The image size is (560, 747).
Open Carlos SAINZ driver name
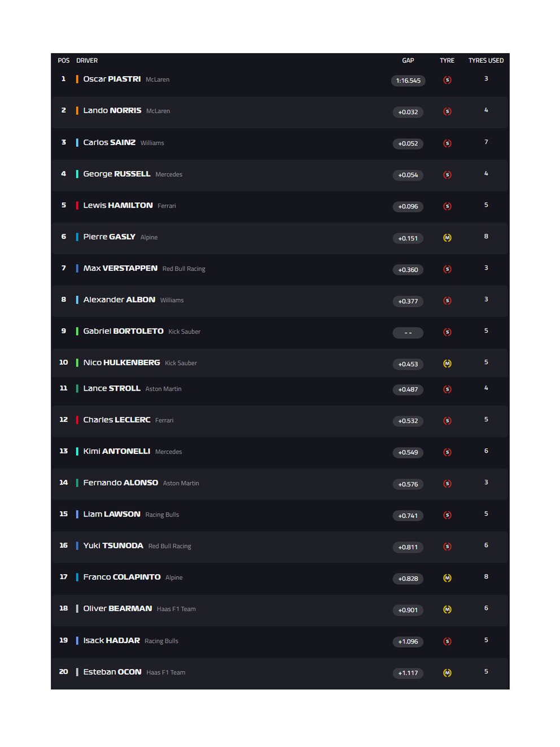tap(110, 142)
